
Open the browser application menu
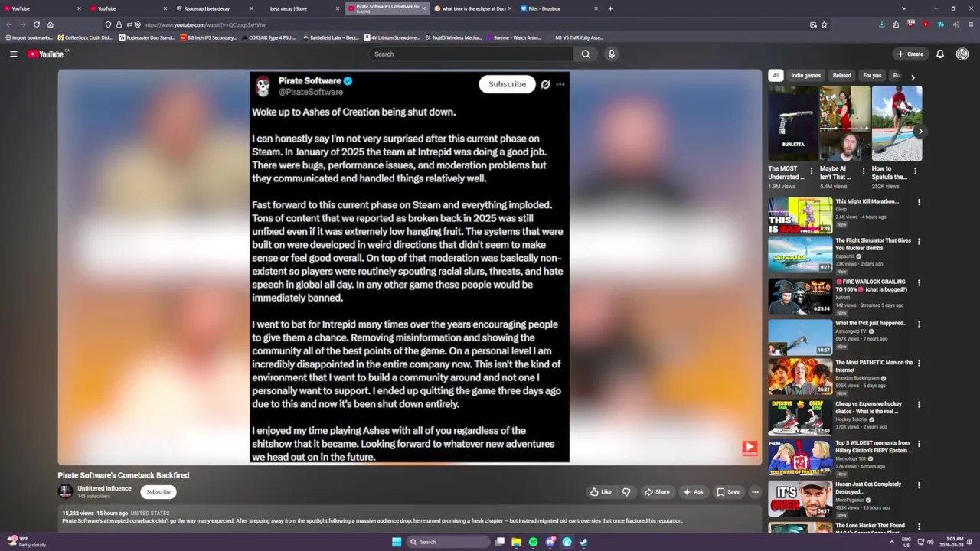coord(969,24)
